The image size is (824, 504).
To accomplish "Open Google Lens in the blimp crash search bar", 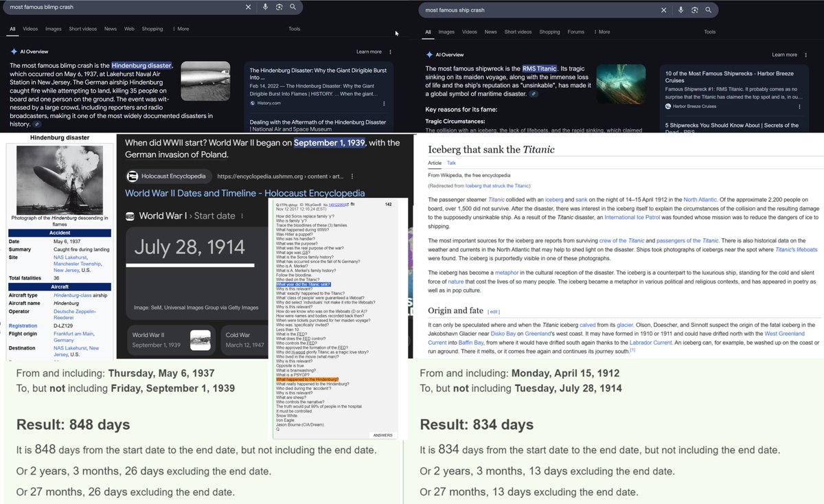I will [279, 7].
